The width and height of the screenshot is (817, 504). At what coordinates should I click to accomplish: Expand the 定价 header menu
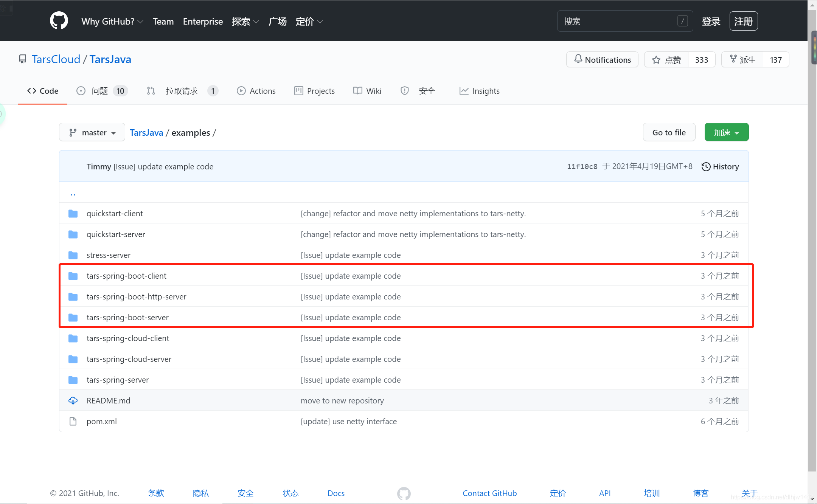click(x=309, y=22)
